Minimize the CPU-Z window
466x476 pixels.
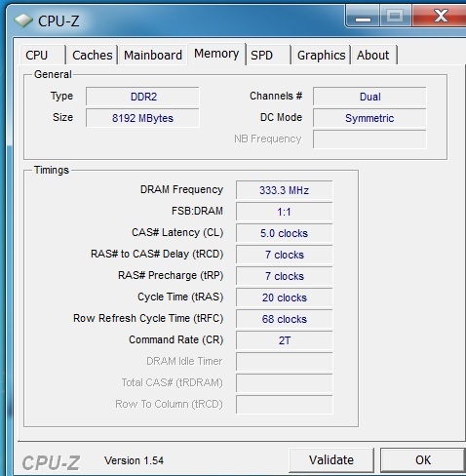tap(363, 16)
